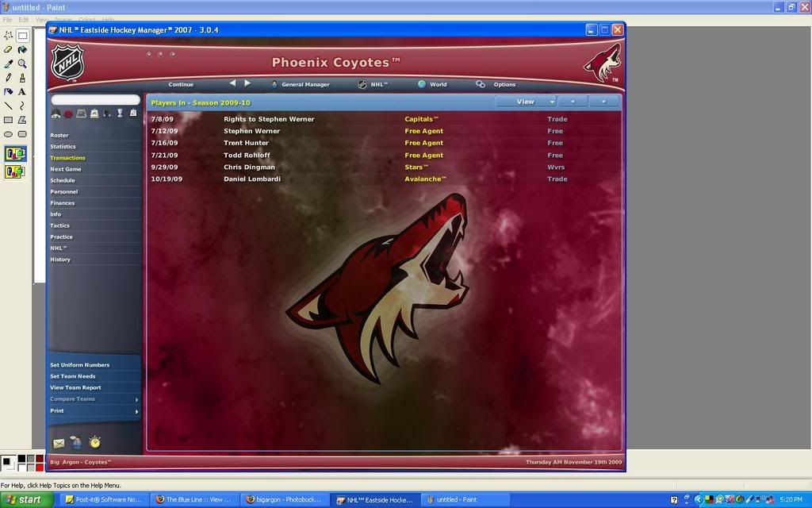Open the mail envelope icon in sidebar
Screen dimensions: 812x508
(59, 443)
